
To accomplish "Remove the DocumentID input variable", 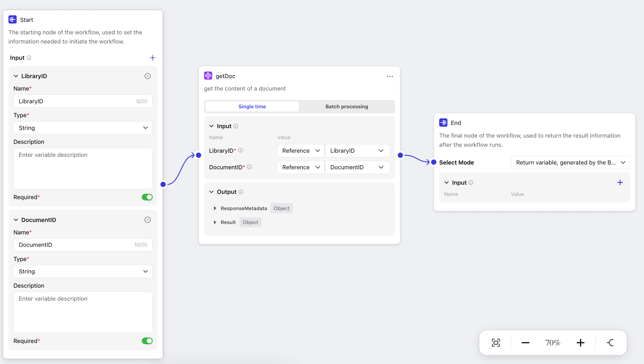I will pos(148,220).
